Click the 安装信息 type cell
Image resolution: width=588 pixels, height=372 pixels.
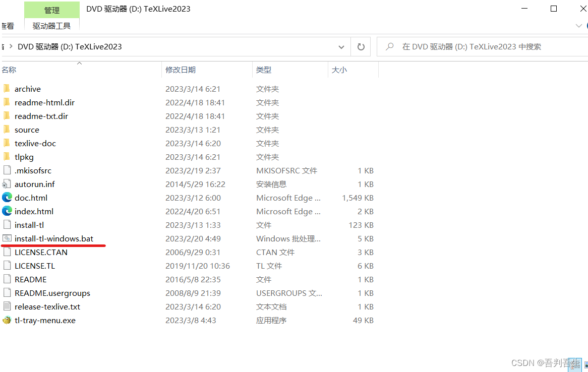tap(271, 184)
